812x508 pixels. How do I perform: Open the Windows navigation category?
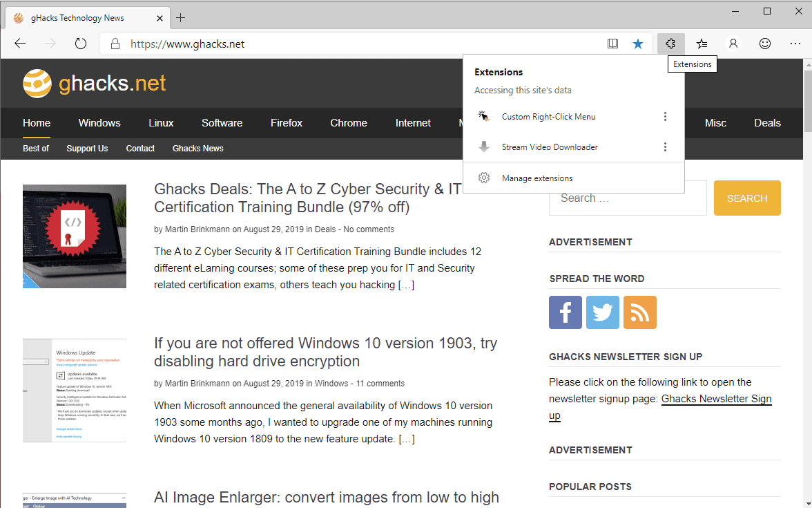click(x=99, y=123)
